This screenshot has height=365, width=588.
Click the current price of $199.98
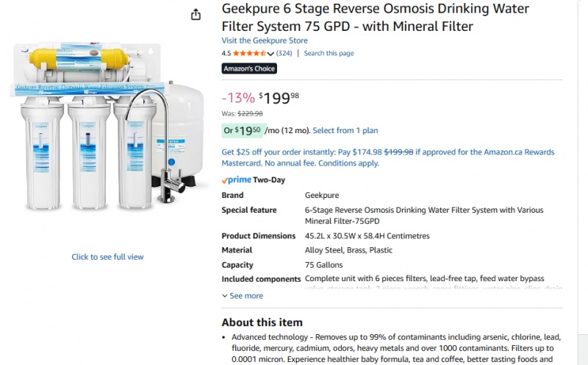click(279, 97)
